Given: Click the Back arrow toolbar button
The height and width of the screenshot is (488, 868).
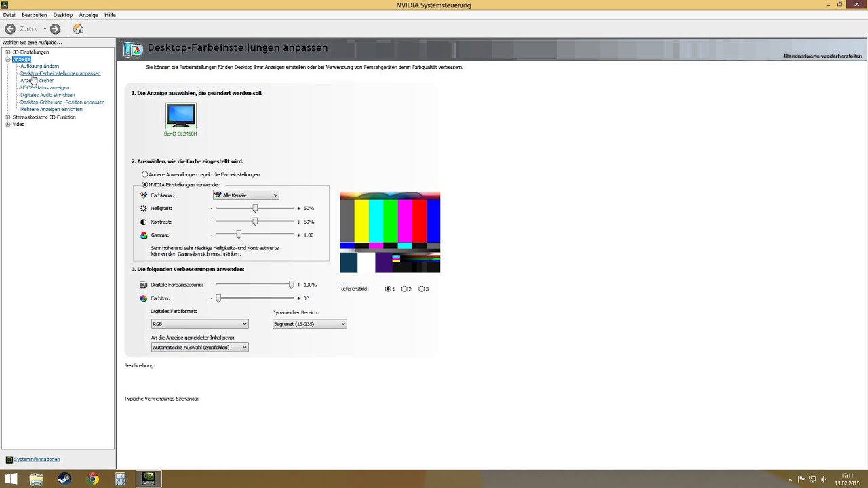Looking at the screenshot, I should click(10, 28).
